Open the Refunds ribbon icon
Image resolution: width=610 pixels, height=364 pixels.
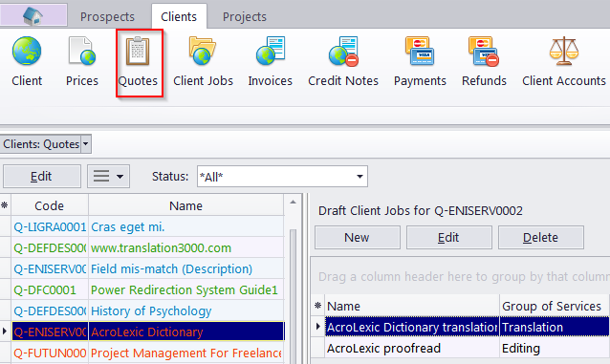click(484, 61)
